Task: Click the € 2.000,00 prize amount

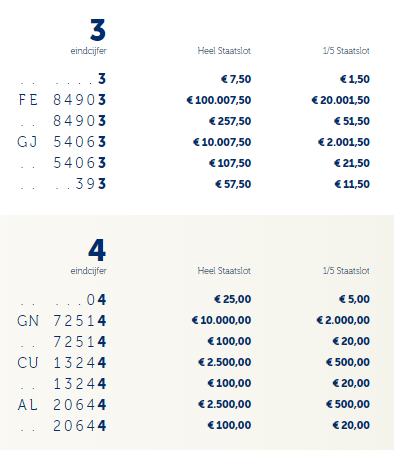Action: point(343,320)
